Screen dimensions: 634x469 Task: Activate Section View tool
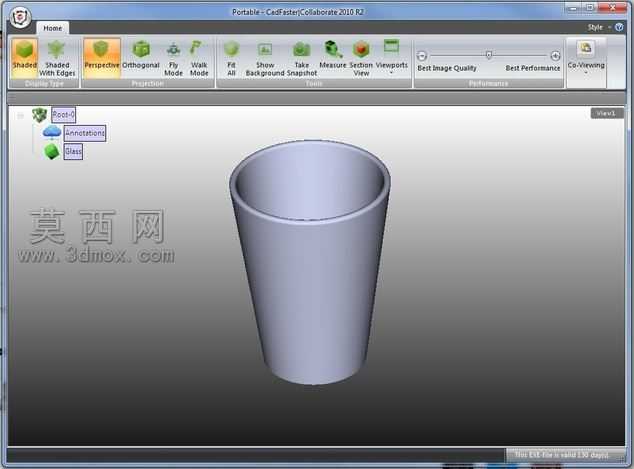[x=361, y=58]
